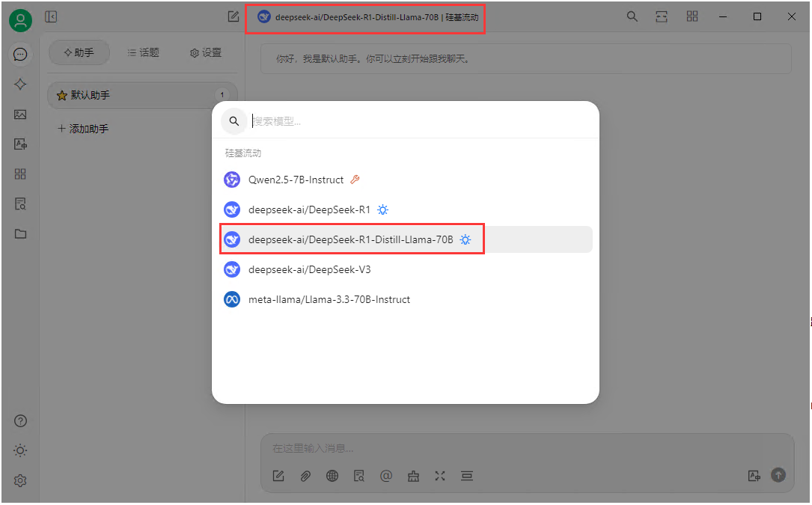The width and height of the screenshot is (812, 505).
Task: Open the agents sparkle icon in sidebar
Action: point(20,84)
